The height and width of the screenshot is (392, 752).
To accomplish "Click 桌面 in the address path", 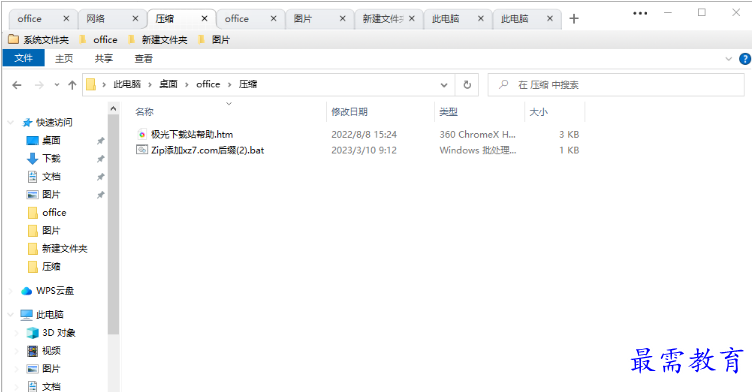I will pyautogui.click(x=168, y=84).
